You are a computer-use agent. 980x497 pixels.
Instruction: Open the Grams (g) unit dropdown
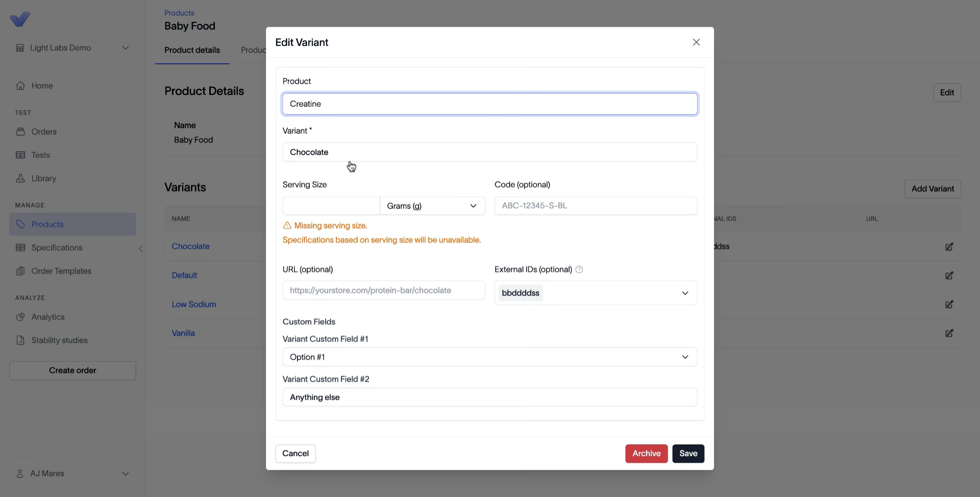[432, 206]
